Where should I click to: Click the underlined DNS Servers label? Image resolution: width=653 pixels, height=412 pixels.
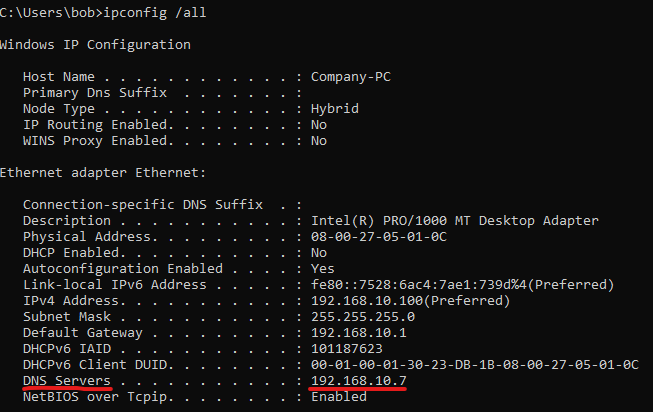(67, 380)
